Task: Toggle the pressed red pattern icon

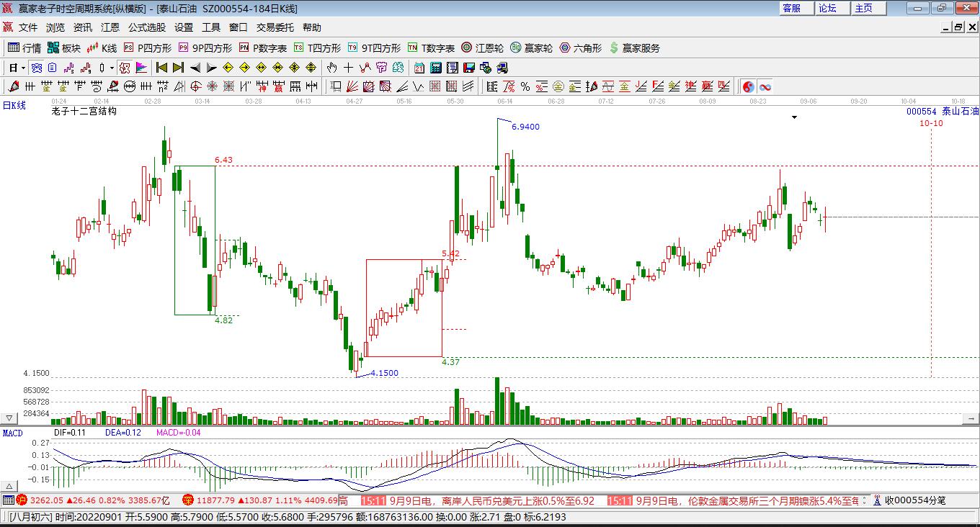Action: click(125, 68)
